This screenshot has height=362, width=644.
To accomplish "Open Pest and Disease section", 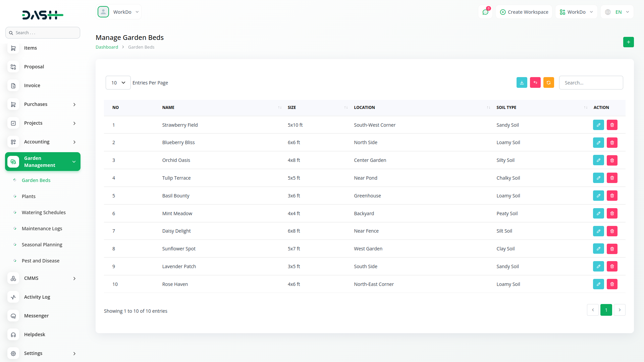I will (40, 261).
